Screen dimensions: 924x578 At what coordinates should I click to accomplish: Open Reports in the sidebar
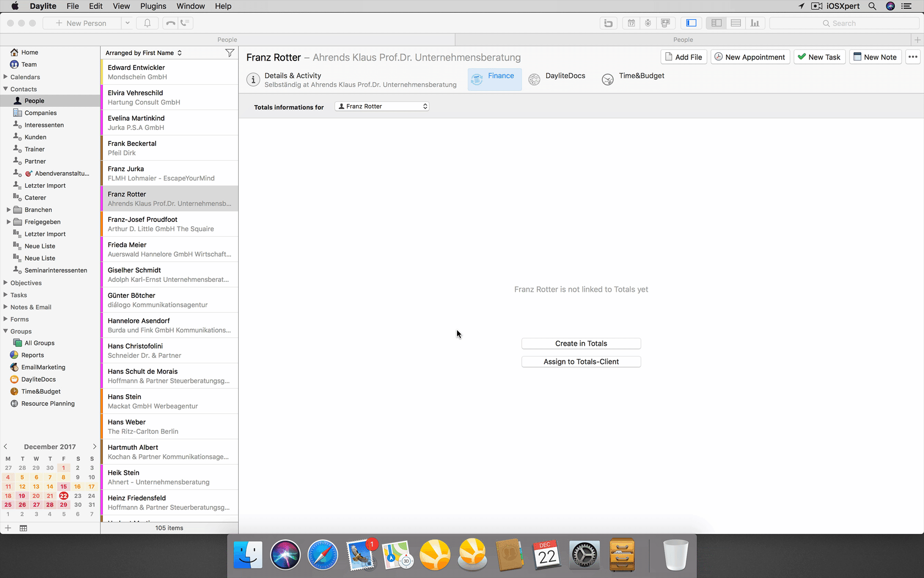coord(32,355)
